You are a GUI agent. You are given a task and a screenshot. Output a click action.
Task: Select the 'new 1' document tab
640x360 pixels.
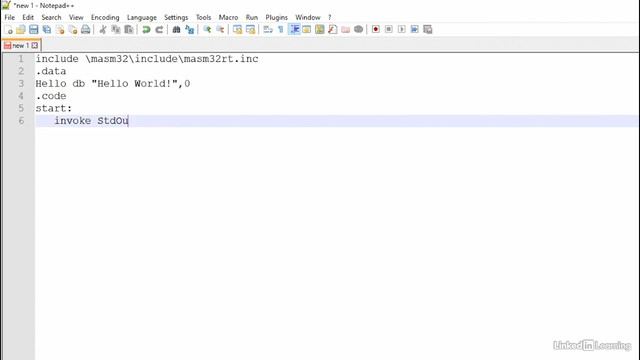(x=20, y=45)
